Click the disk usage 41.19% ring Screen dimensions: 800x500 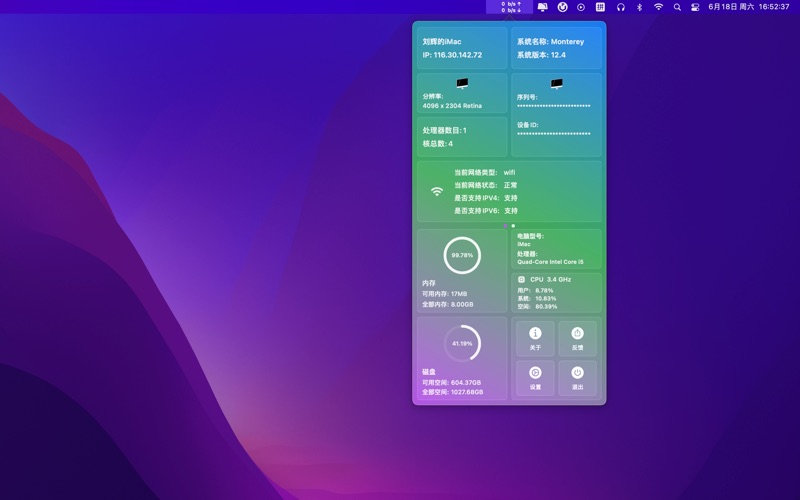click(x=462, y=343)
